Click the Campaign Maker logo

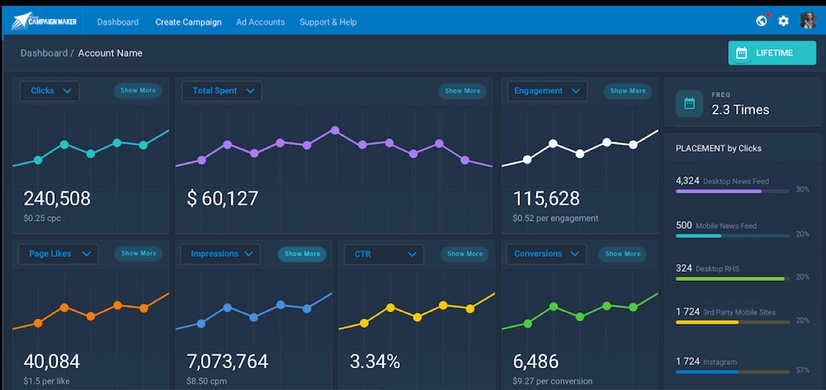tap(44, 21)
